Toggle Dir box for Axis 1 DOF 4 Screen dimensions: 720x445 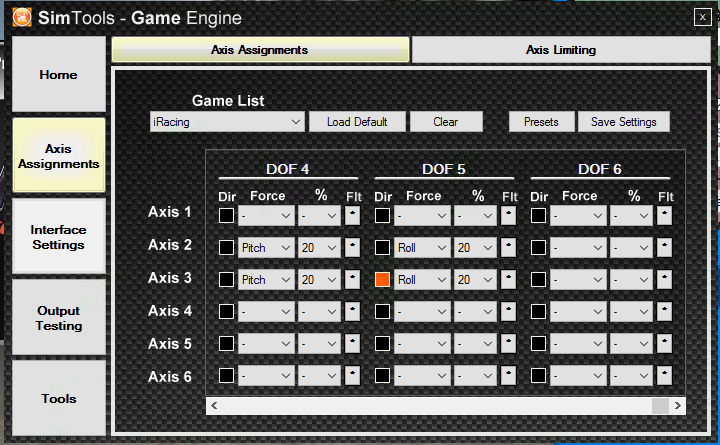point(226,215)
